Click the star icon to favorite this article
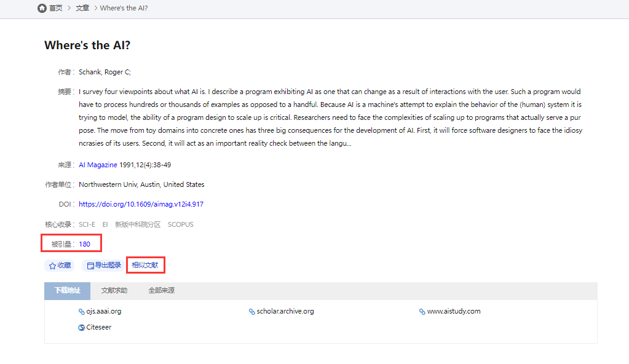 52,266
